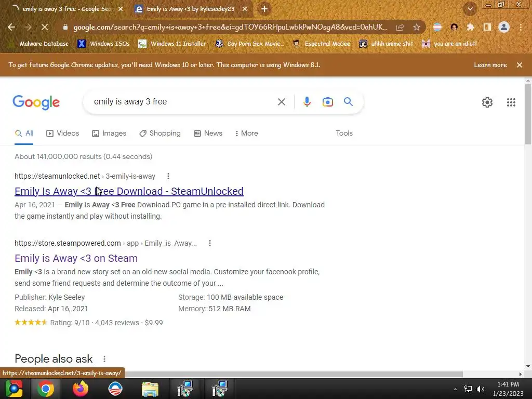Click the round avatar extension icon

coord(454,27)
